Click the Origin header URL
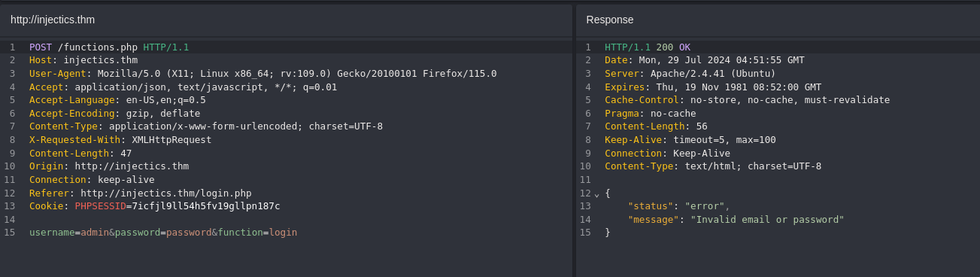The width and height of the screenshot is (980, 277). click(132, 166)
